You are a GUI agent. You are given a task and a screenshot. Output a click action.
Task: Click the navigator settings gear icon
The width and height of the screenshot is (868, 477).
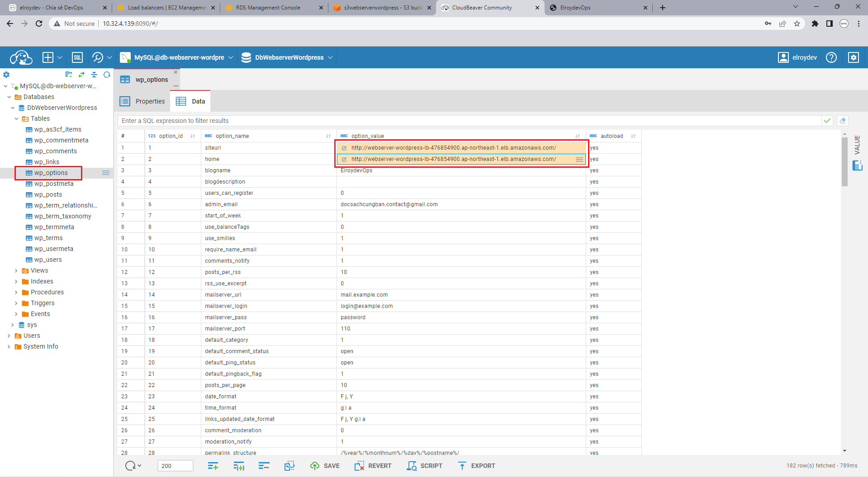6,75
